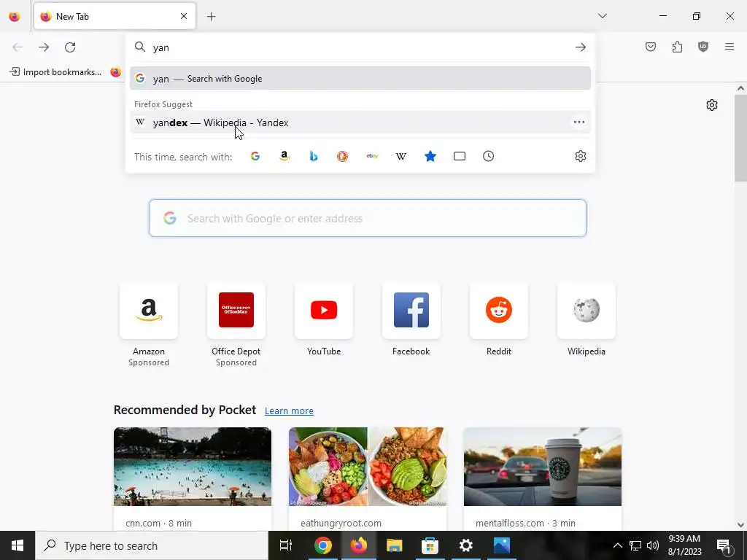Search open tabs using the tab icon
Viewport: 747px width, 560px height.
coord(460,156)
